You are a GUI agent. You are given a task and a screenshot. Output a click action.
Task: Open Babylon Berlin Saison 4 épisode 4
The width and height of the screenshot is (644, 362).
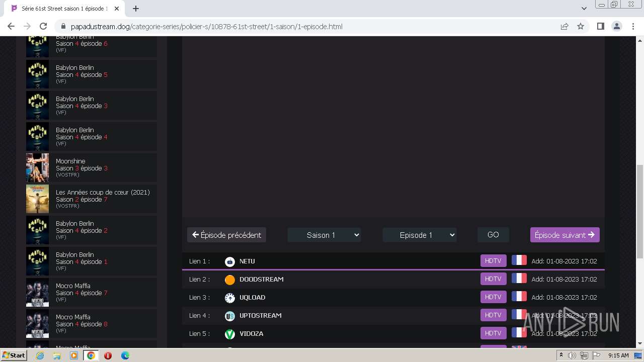coord(91,136)
